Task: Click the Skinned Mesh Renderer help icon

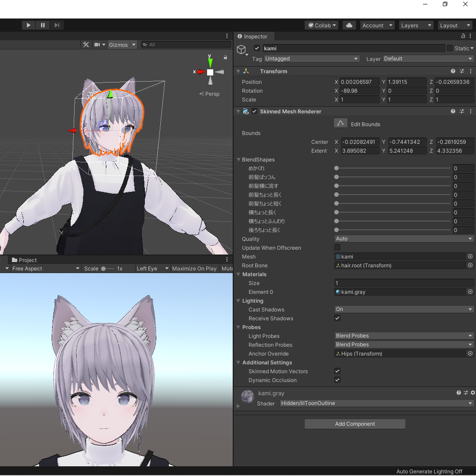Action: [452, 111]
